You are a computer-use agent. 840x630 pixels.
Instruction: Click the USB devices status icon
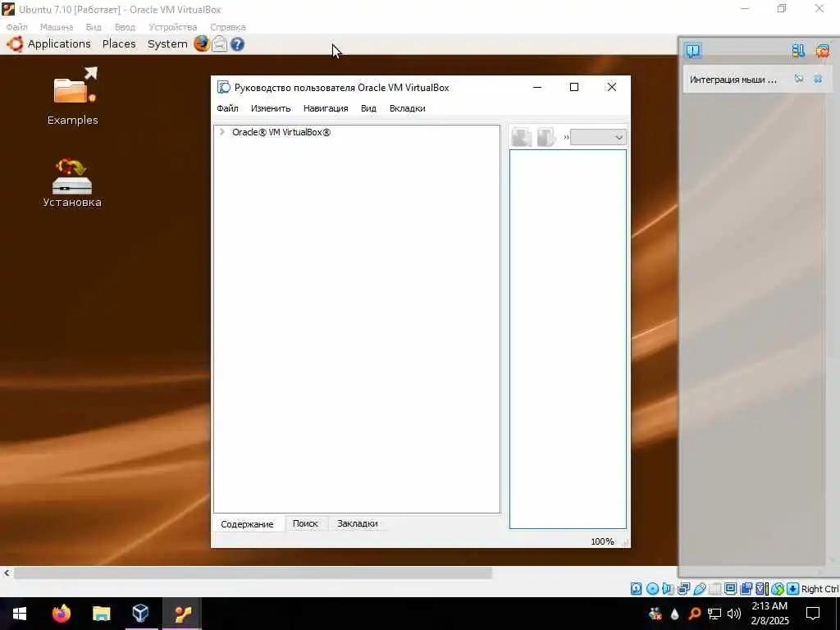700,589
